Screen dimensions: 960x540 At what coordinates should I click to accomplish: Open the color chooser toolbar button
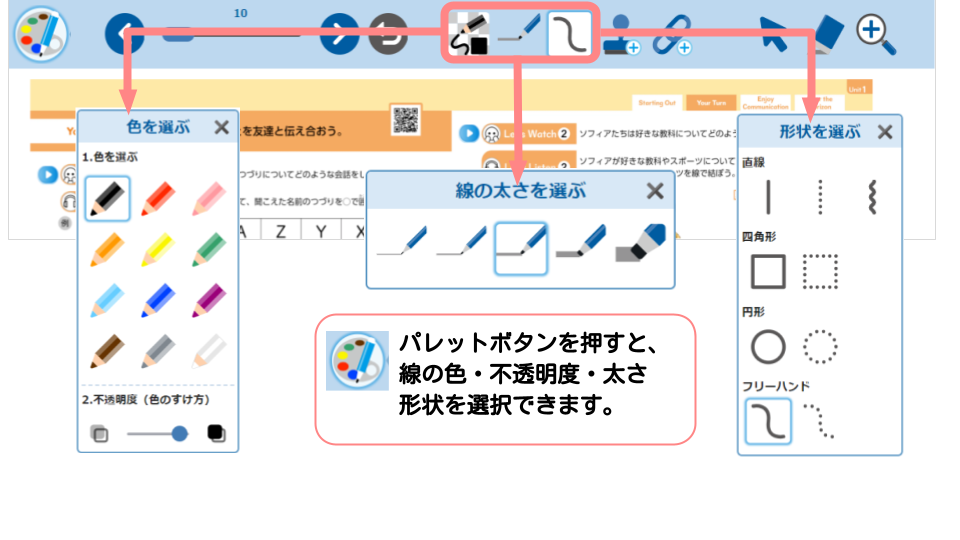click(x=470, y=34)
